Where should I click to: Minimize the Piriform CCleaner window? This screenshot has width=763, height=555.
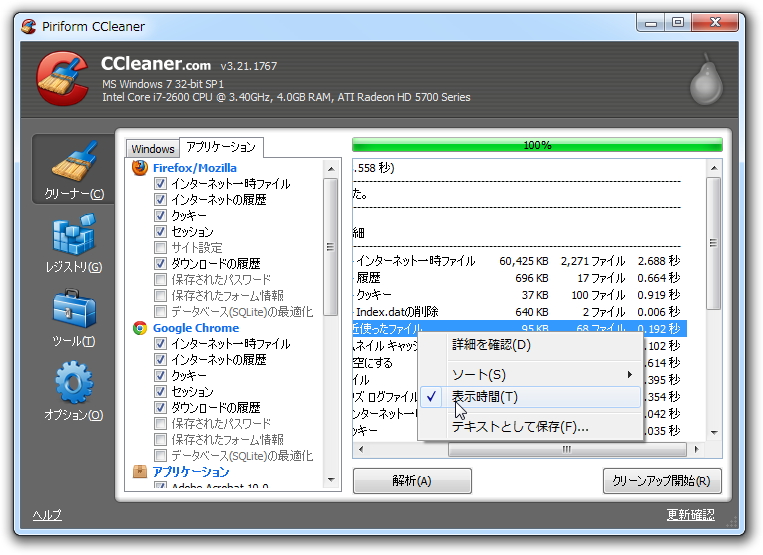click(x=651, y=23)
